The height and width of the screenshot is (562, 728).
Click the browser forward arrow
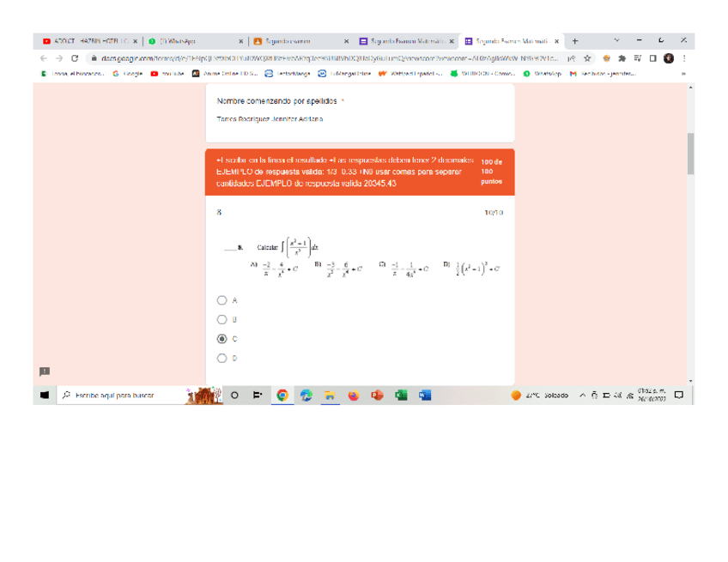tap(59, 58)
